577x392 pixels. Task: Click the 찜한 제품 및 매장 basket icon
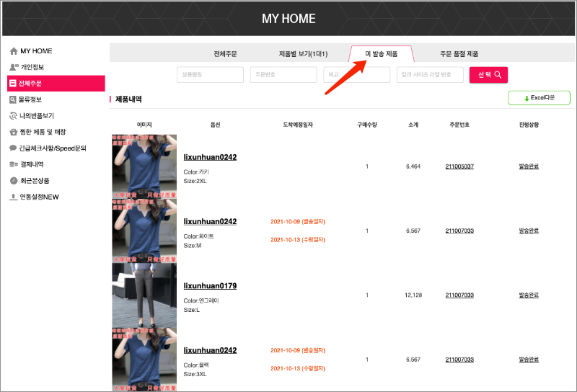coord(13,132)
